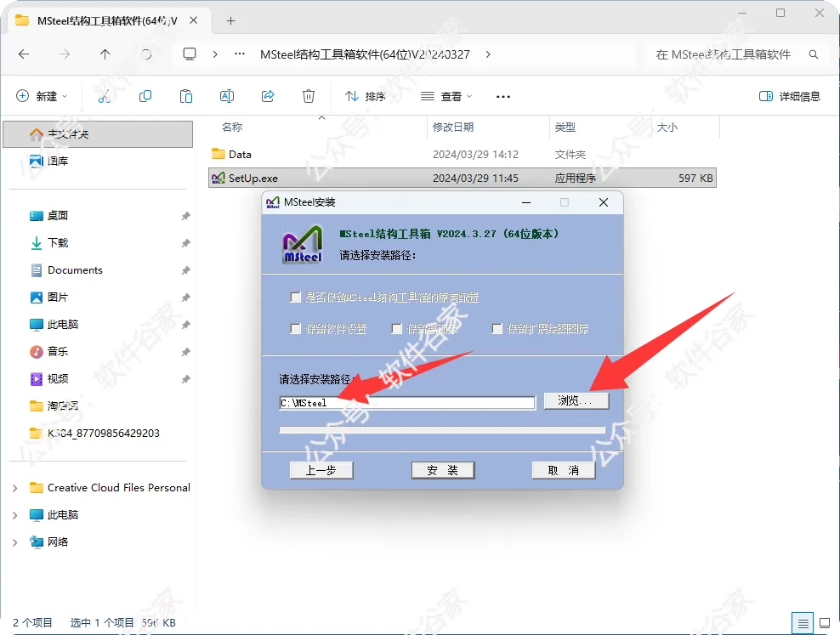Viewport: 840px width, 635px height.
Task: Click the 597 KB size cell
Action: (x=695, y=179)
